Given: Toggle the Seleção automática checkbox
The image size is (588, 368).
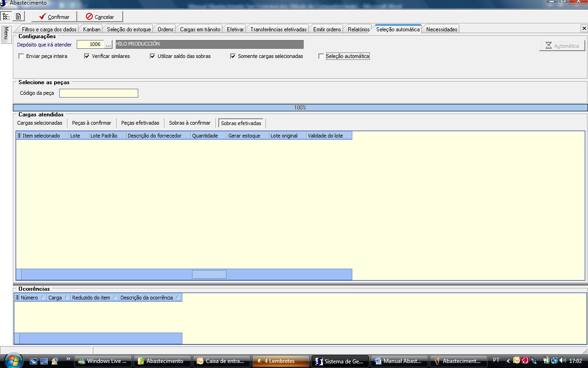Looking at the screenshot, I should pos(321,56).
